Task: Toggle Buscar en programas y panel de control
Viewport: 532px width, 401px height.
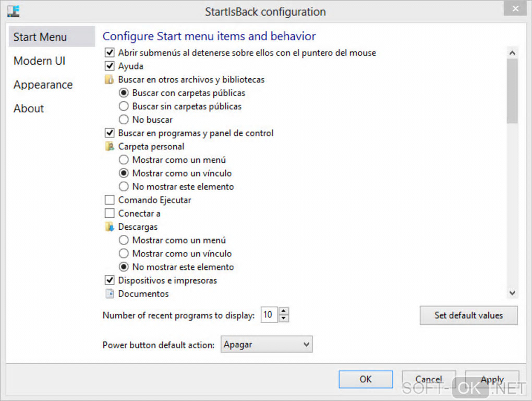Action: 109,133
